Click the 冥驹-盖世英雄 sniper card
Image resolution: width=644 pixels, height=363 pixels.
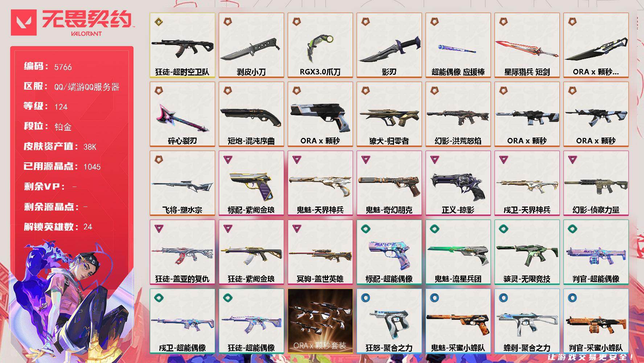point(320,252)
